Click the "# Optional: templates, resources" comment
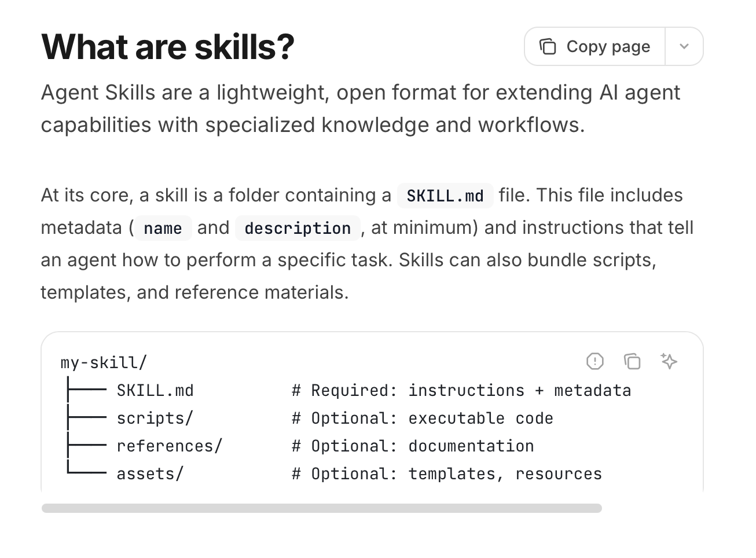 click(446, 473)
